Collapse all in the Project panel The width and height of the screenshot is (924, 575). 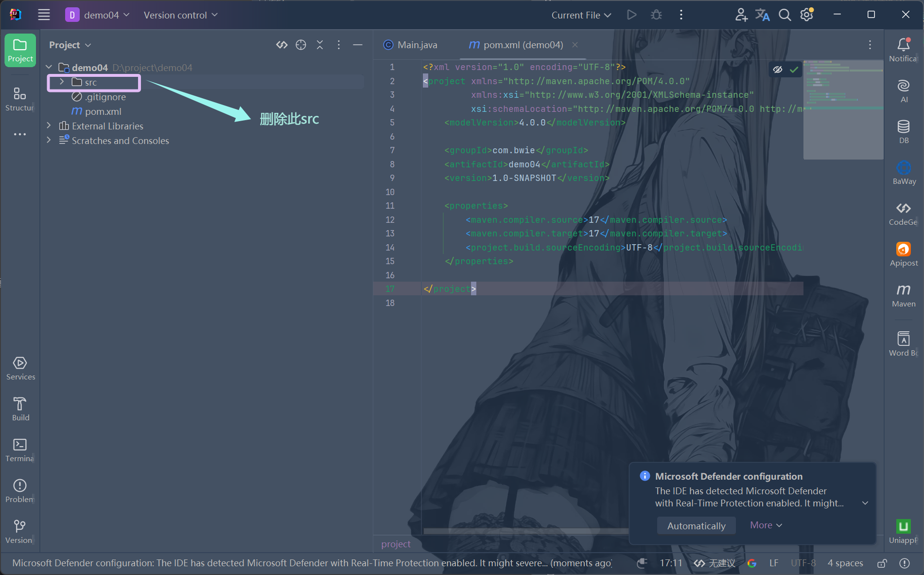click(x=320, y=45)
